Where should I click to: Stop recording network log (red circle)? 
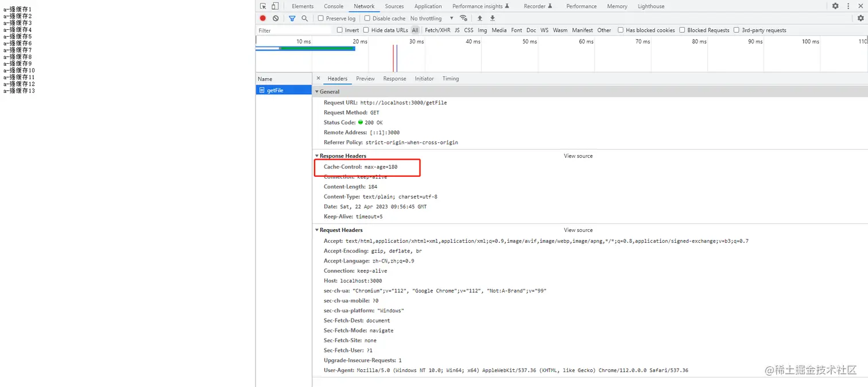tap(263, 18)
